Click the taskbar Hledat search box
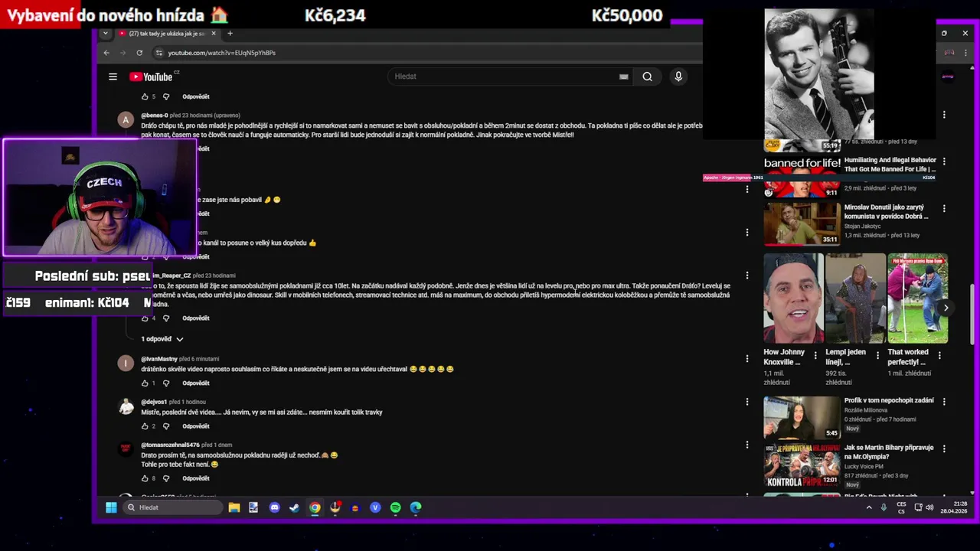The height and width of the screenshot is (551, 980). tap(173, 507)
